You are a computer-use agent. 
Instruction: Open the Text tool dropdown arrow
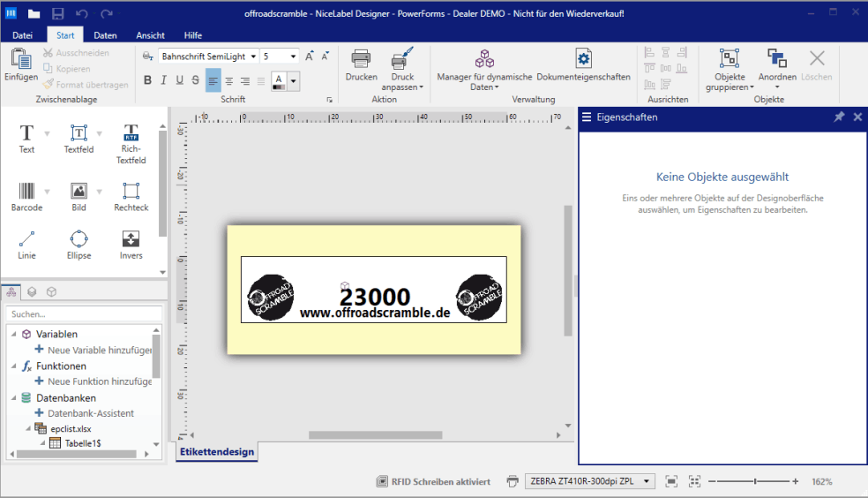[47, 133]
